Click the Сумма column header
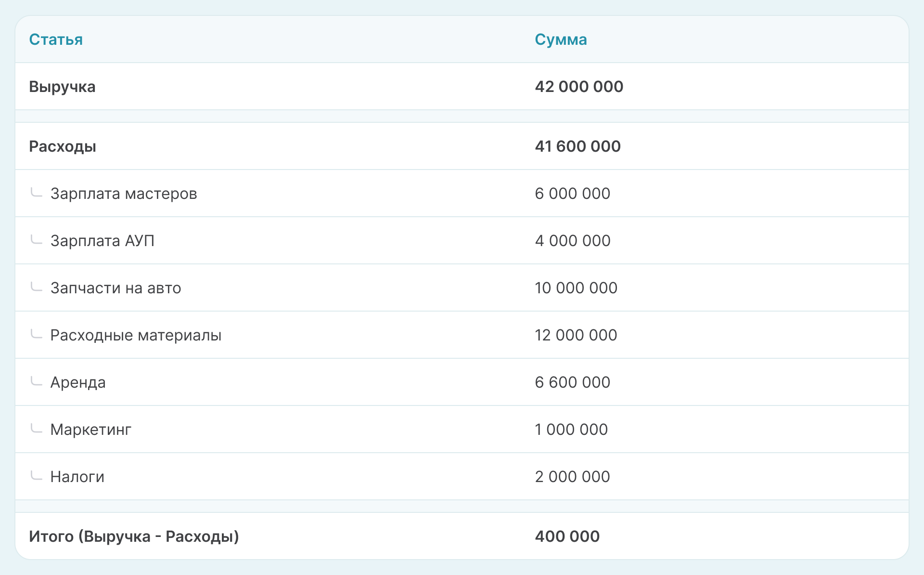This screenshot has height=575, width=924. click(561, 39)
